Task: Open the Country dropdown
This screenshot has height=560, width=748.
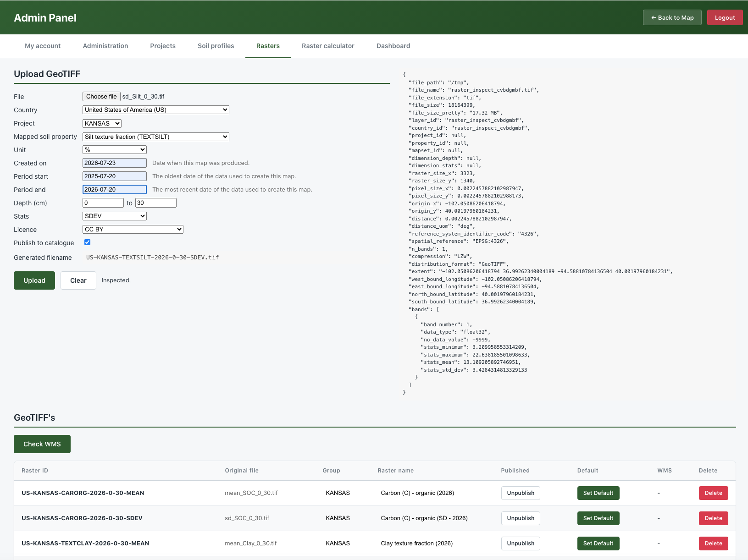Action: pyautogui.click(x=156, y=110)
